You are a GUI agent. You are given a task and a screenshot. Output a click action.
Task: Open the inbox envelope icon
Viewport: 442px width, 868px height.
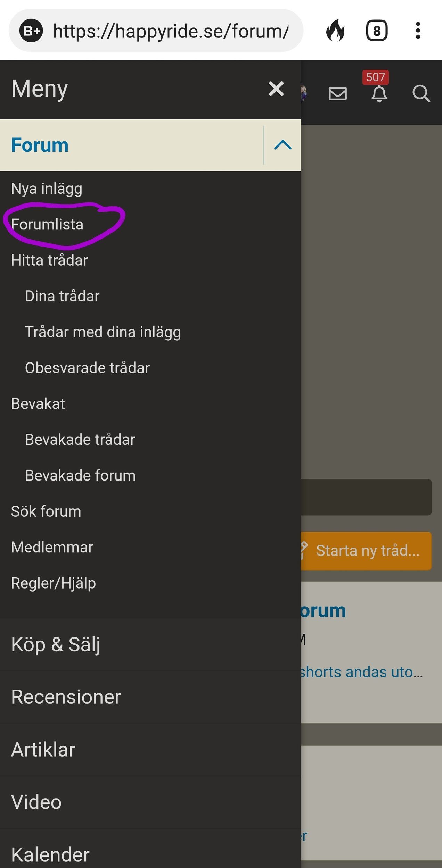(x=338, y=93)
